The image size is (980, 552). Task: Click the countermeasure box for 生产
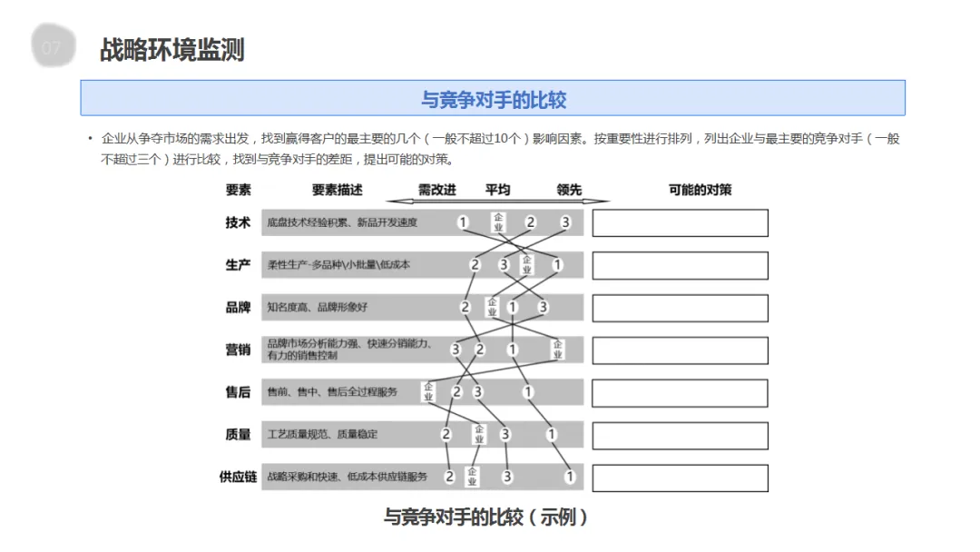tap(680, 266)
